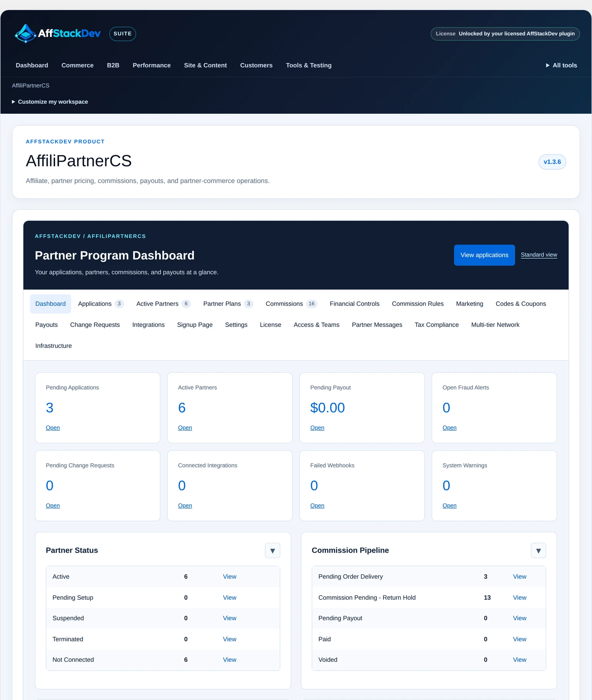The height and width of the screenshot is (700, 592).
Task: Open the Pending Payout card link
Action: 317,428
